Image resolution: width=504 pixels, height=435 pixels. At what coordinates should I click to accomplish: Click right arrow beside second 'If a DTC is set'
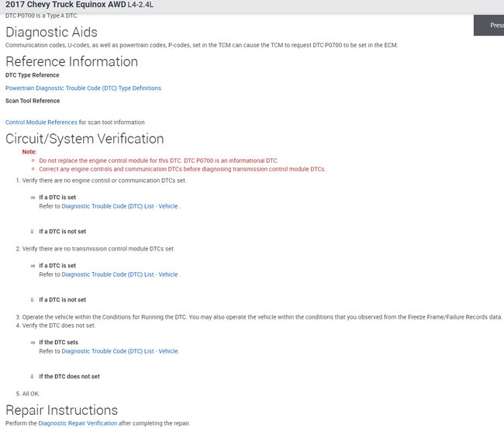point(33,265)
